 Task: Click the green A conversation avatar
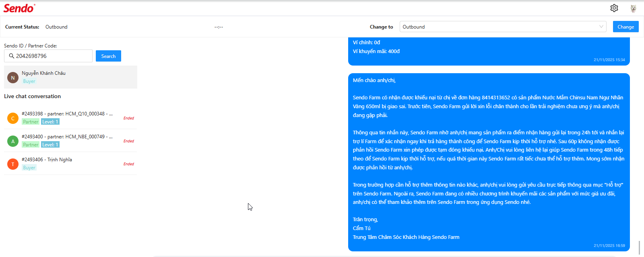[13, 141]
